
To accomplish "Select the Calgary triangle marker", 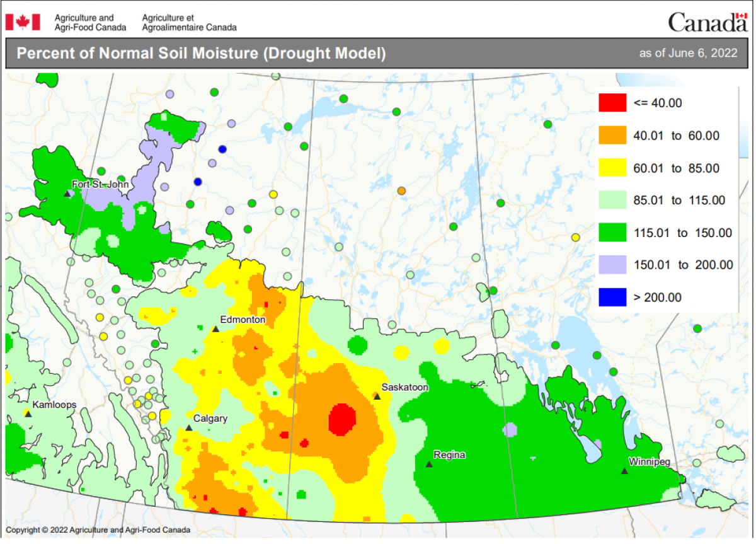I will click(188, 427).
